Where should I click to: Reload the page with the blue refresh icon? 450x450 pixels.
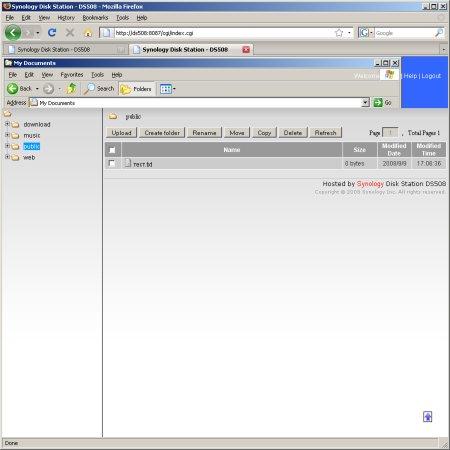tap(52, 32)
